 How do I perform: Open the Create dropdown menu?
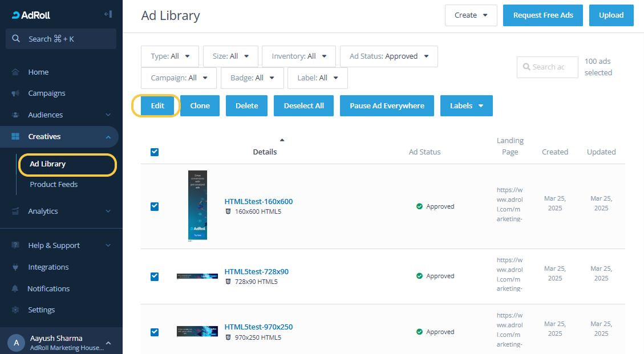coord(471,15)
